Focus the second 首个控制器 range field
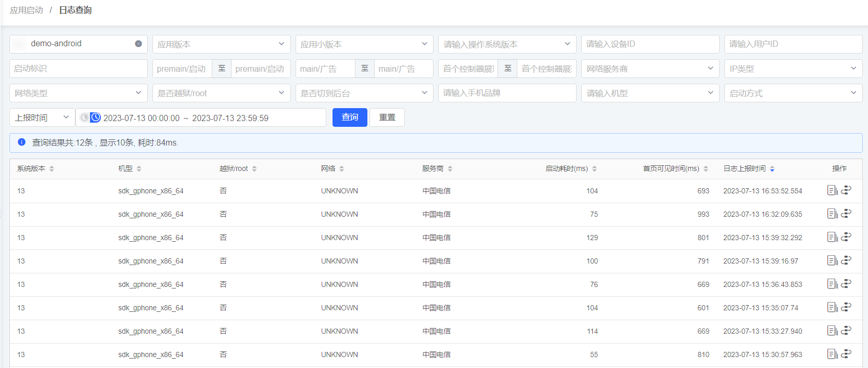 pyautogui.click(x=546, y=69)
